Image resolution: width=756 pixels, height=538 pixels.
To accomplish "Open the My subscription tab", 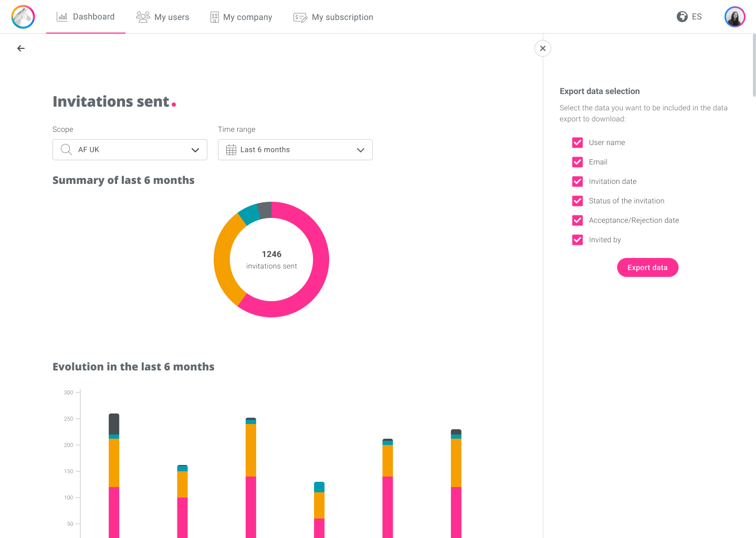I will (x=333, y=17).
